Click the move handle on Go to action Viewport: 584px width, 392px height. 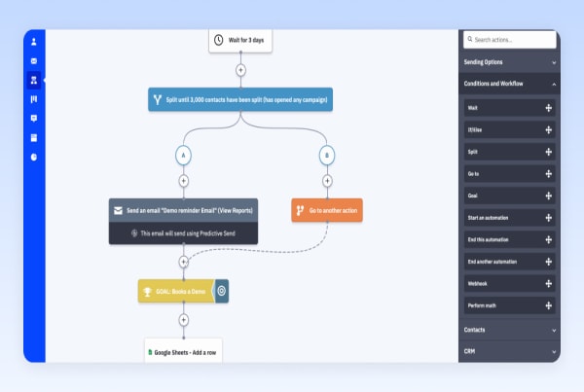pos(549,174)
